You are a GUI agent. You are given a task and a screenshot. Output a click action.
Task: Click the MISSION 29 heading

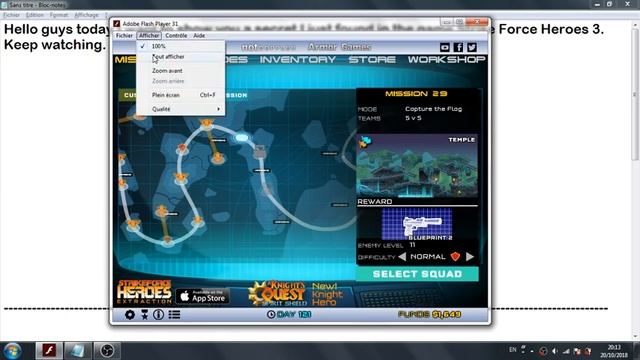416,93
